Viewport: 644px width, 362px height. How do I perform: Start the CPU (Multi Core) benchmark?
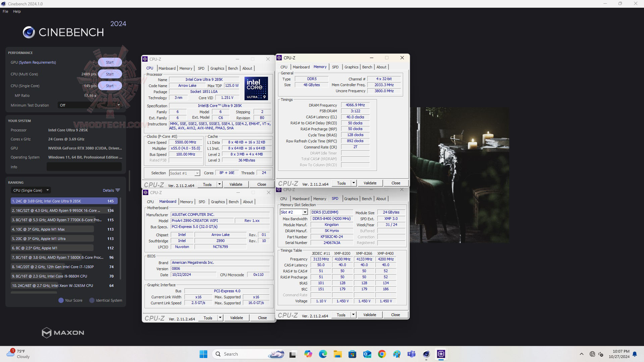(110, 74)
